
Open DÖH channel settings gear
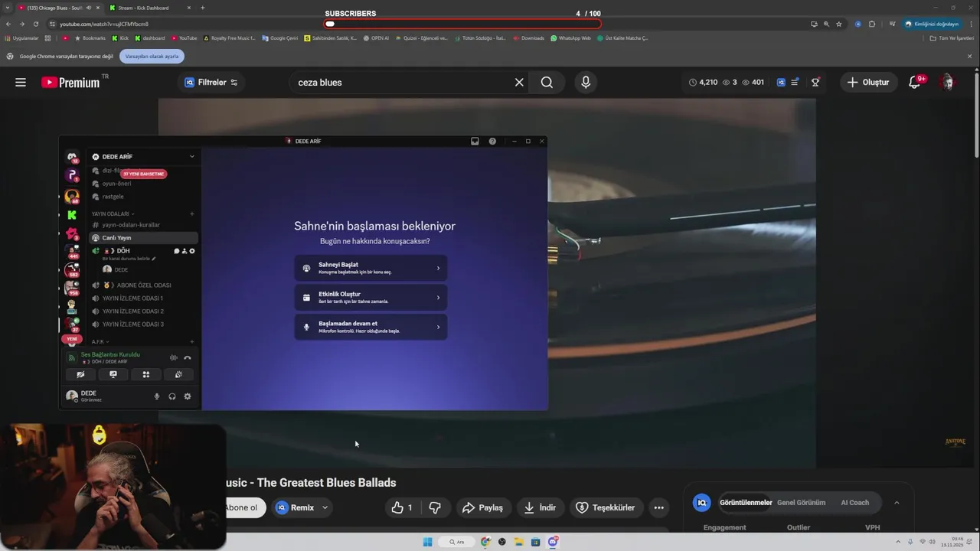(192, 251)
